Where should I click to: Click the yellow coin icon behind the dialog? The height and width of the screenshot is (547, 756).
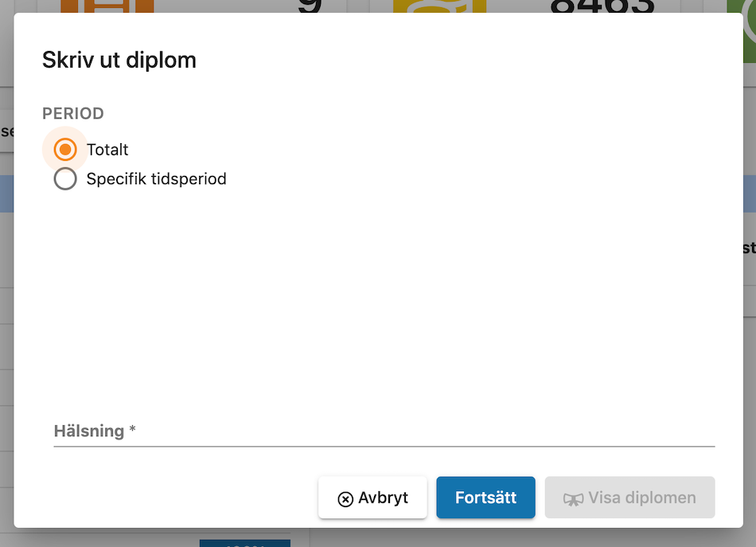tap(439, 6)
